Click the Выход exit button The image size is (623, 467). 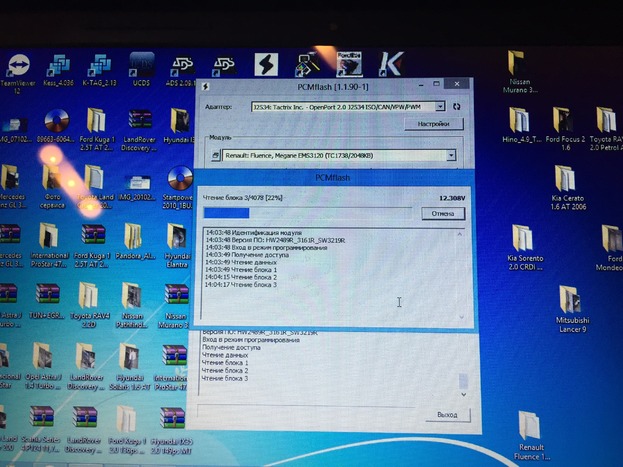(x=446, y=414)
